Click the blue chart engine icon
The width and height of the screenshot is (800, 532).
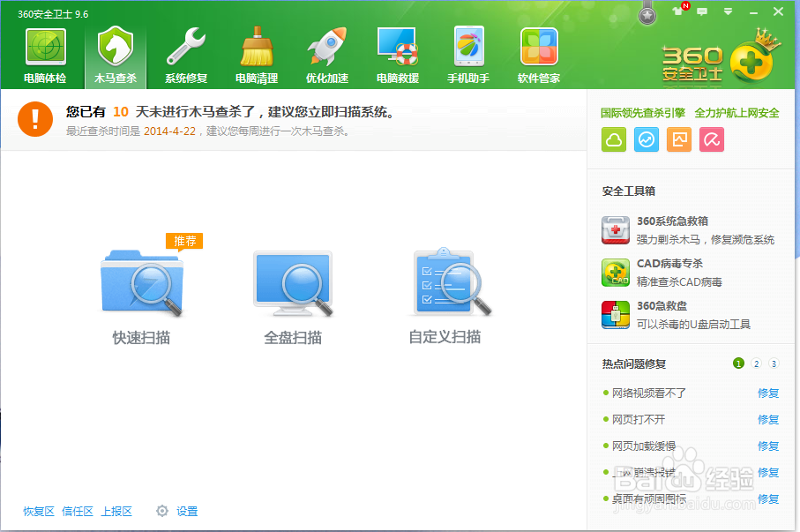point(647,139)
